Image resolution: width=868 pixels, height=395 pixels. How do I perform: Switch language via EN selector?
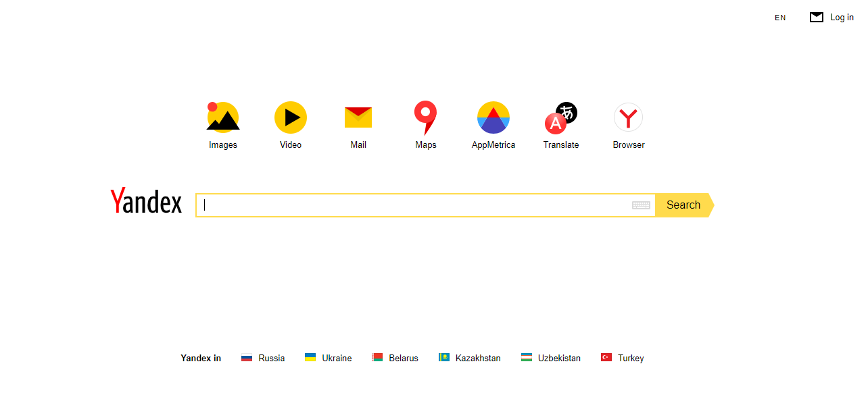(780, 18)
